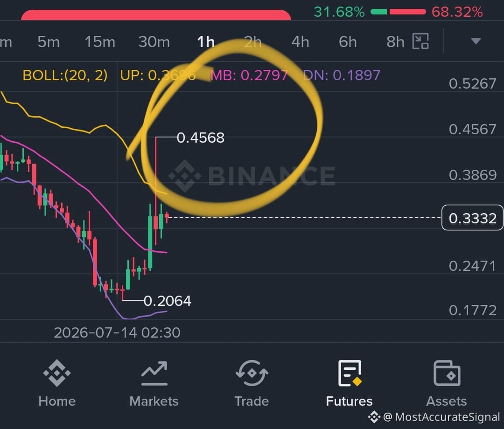Open the Trade tab icon

[x=252, y=373]
